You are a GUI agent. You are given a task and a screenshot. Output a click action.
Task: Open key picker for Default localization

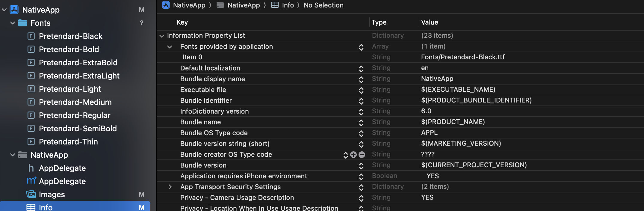click(x=361, y=69)
